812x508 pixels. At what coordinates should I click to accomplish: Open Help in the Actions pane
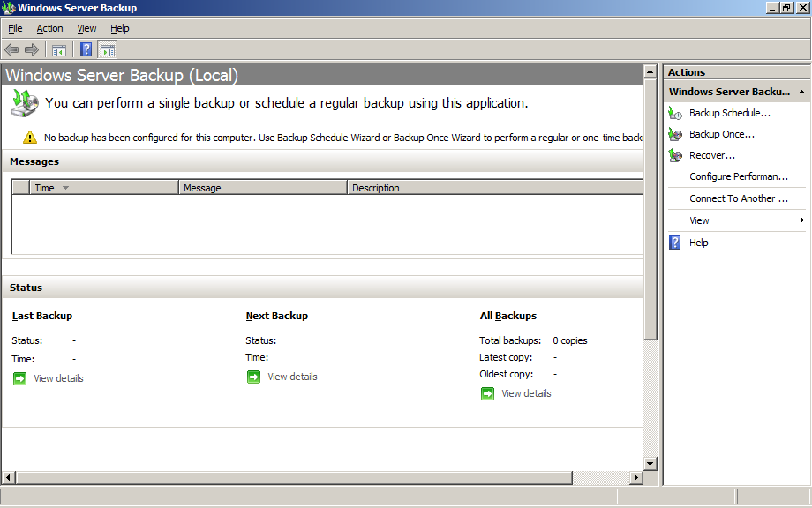coord(699,243)
